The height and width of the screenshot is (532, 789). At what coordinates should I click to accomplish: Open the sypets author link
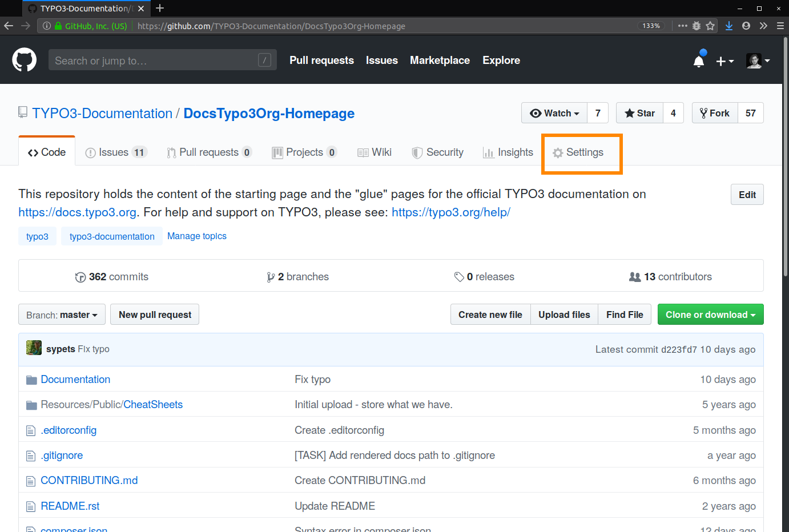[61, 349]
